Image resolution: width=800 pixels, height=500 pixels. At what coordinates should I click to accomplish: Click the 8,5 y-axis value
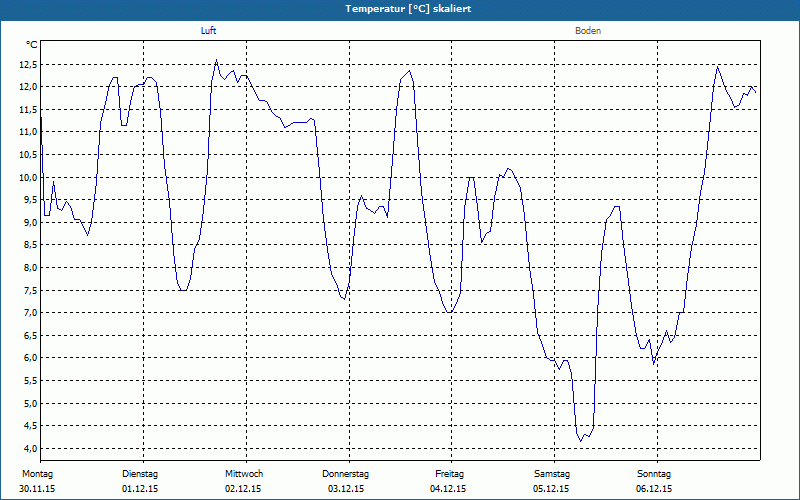(x=30, y=245)
